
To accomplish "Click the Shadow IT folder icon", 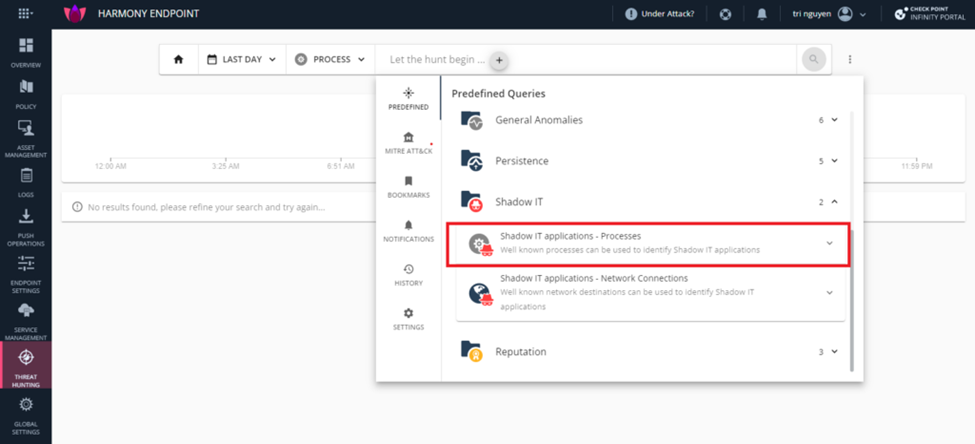I will coord(471,201).
